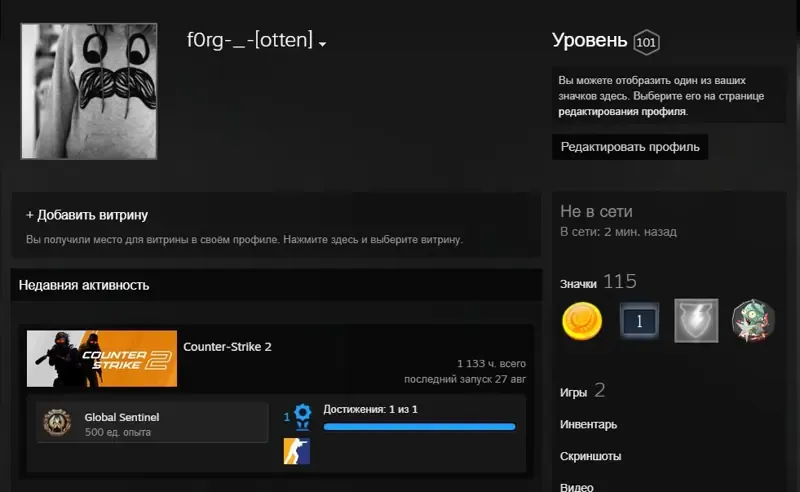Click the blue achievement ribbon icon

303,416
